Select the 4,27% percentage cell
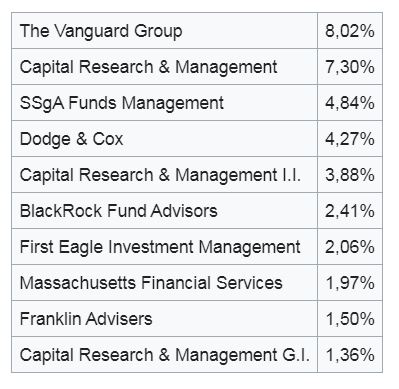399x389 pixels. point(350,139)
